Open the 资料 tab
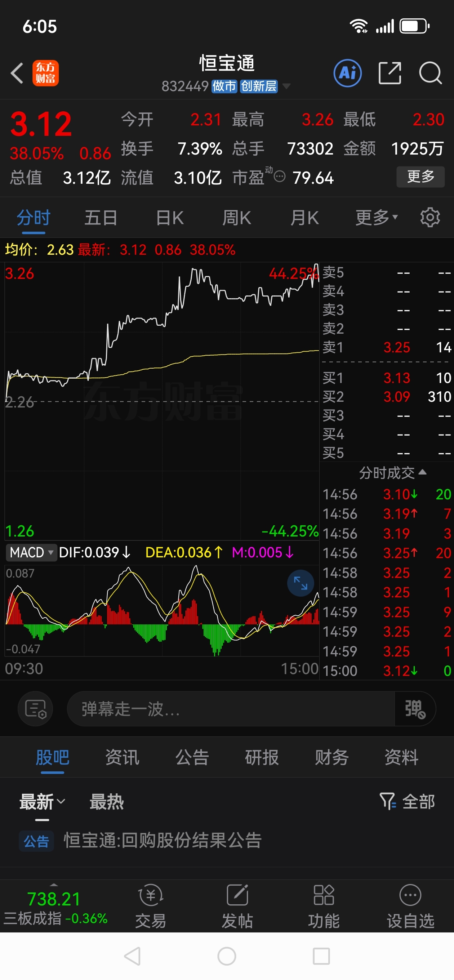 pyautogui.click(x=401, y=757)
